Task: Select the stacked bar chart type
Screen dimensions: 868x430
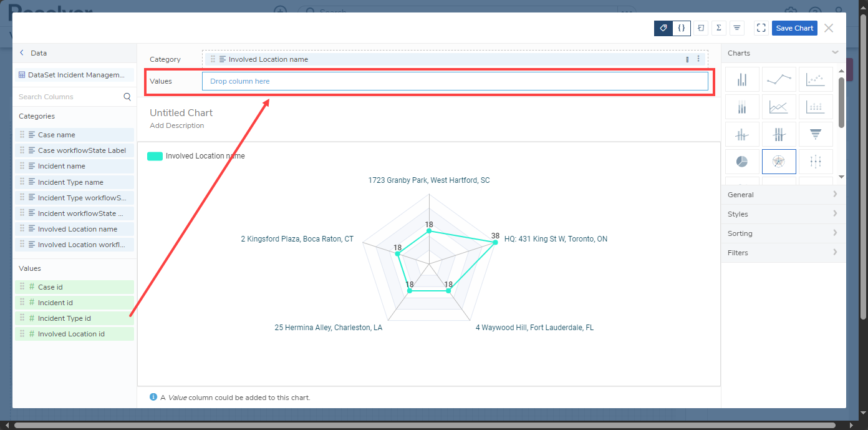Action: pos(742,107)
